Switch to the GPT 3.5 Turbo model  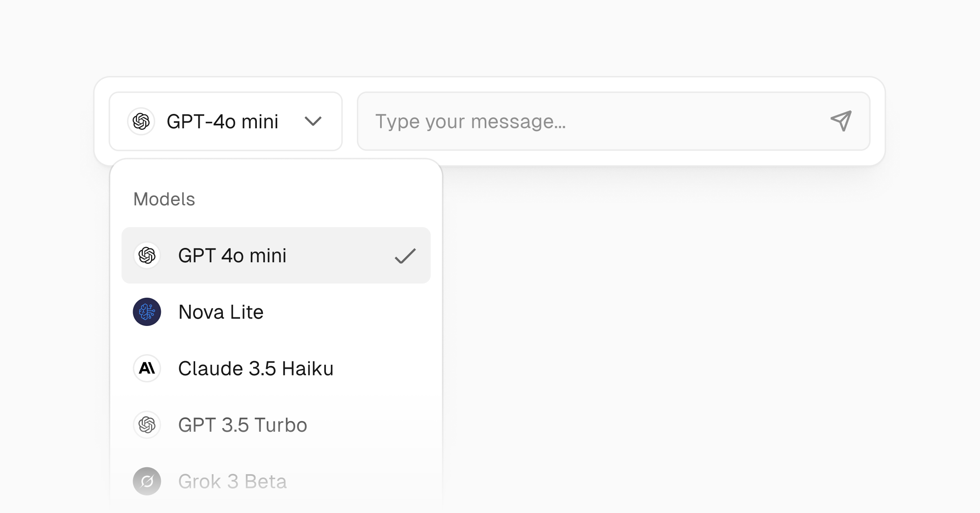tap(243, 425)
